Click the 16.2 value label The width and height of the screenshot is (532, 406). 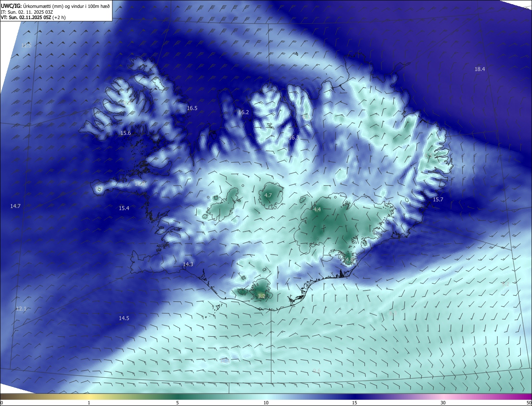click(244, 112)
